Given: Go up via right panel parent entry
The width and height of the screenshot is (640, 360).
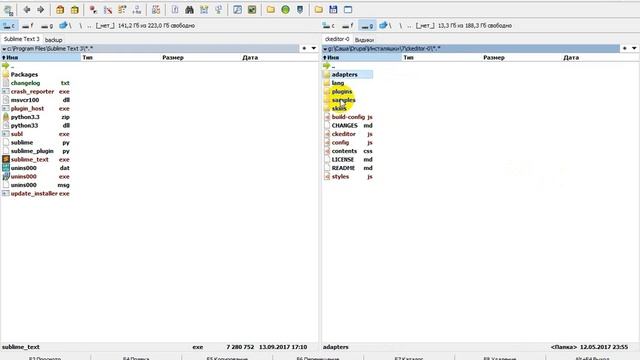Looking at the screenshot, I should pos(329,66).
